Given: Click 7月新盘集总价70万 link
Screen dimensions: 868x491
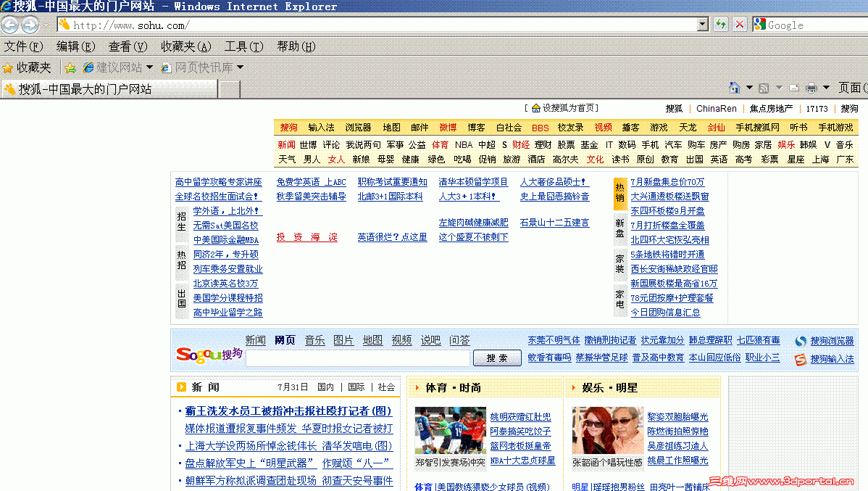Looking at the screenshot, I should click(667, 182).
